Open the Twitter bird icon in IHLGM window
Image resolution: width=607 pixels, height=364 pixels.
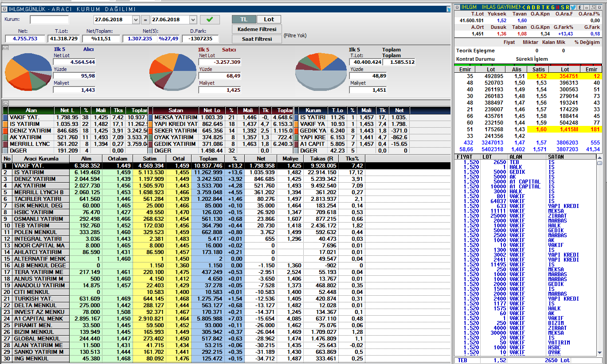[573, 7]
